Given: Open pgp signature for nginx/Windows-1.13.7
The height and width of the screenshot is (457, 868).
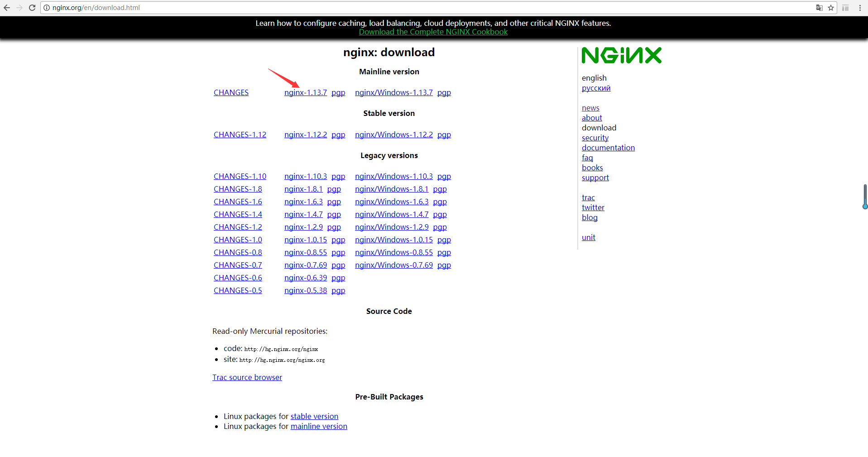Looking at the screenshot, I should click(444, 92).
